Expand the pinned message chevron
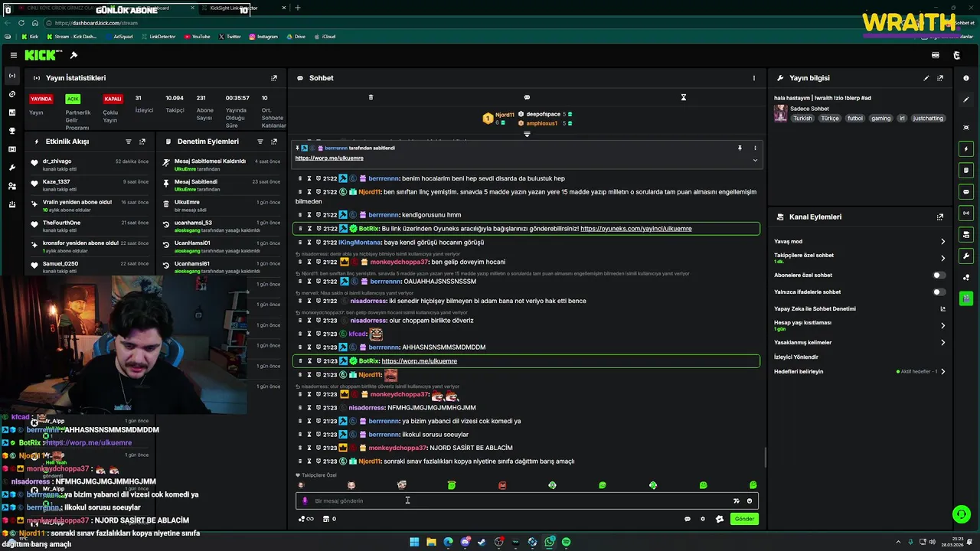The width and height of the screenshot is (980, 551). [755, 160]
